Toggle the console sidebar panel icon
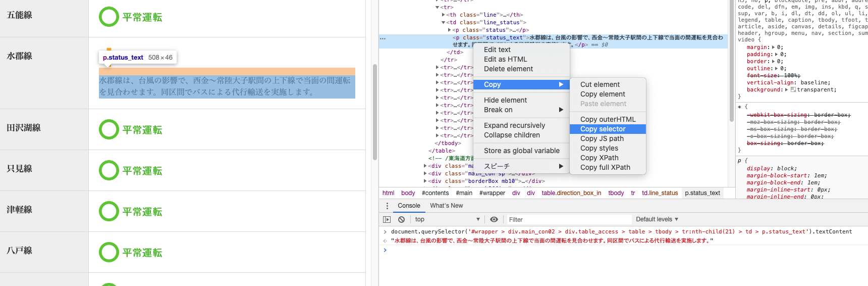 tap(387, 219)
